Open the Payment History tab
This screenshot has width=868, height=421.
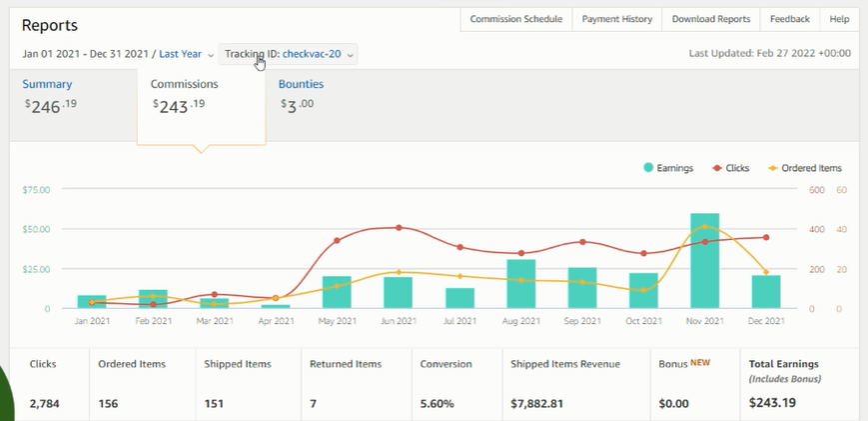616,19
